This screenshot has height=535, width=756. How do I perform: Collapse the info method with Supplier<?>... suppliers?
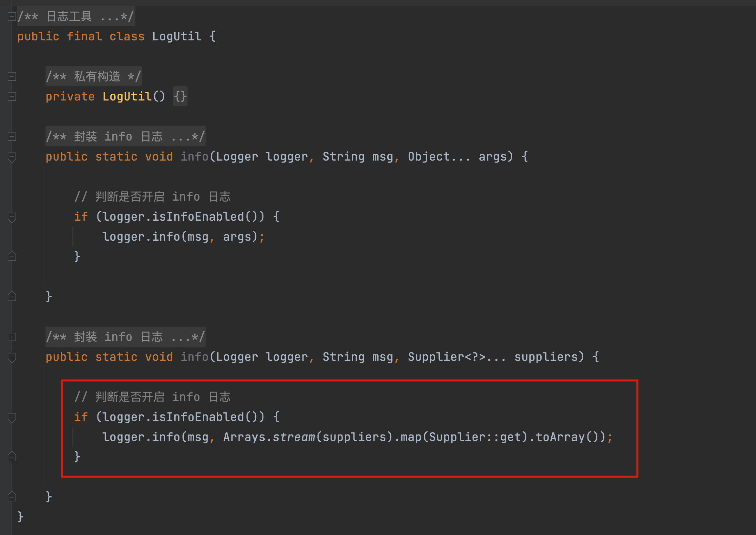(x=12, y=357)
